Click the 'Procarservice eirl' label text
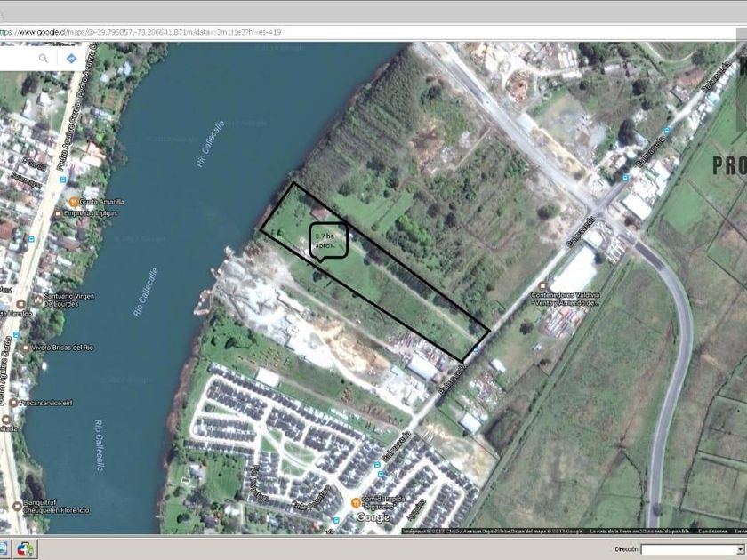 coord(47,403)
